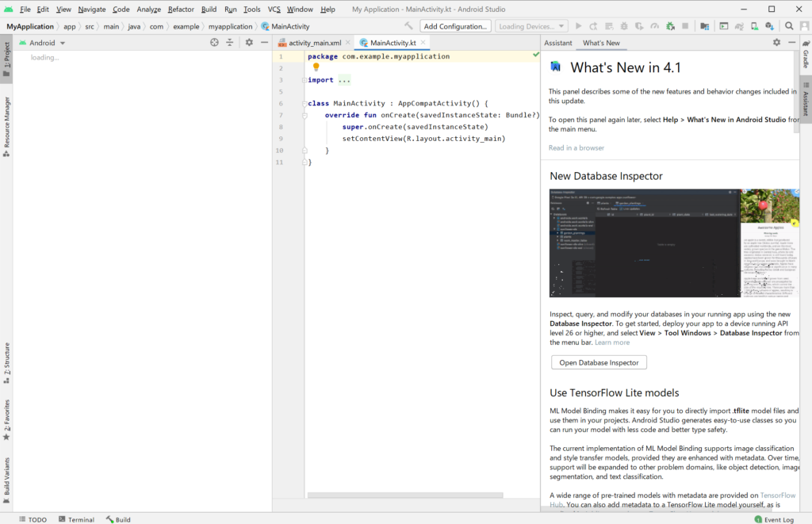This screenshot has width=812, height=524.
Task: Toggle the Build Variants tool window
Action: pyautogui.click(x=6, y=480)
